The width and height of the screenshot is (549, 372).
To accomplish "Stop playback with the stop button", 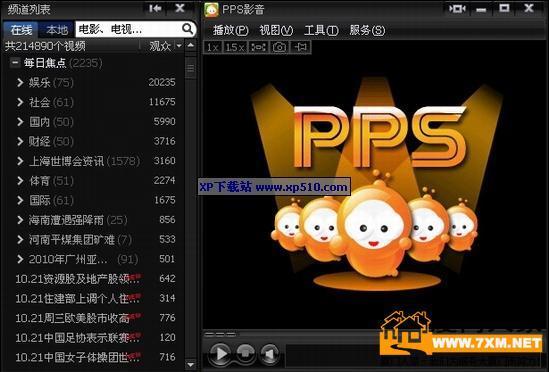I will tap(245, 353).
